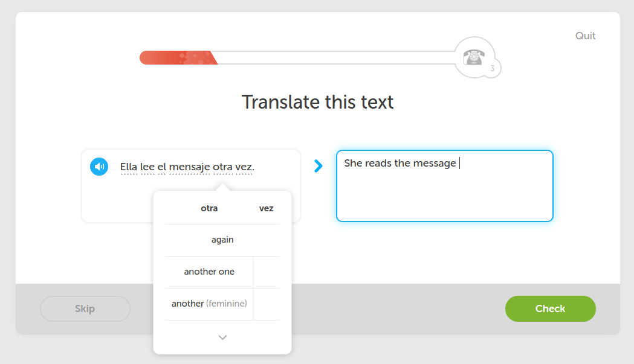Click the blue arrow between text boxes
The width and height of the screenshot is (634, 364).
pos(319,166)
